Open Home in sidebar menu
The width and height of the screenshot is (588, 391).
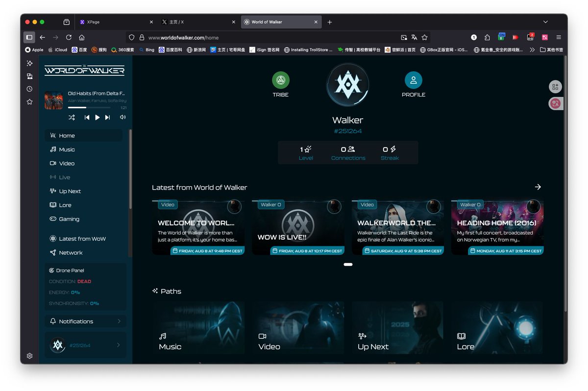(83, 136)
